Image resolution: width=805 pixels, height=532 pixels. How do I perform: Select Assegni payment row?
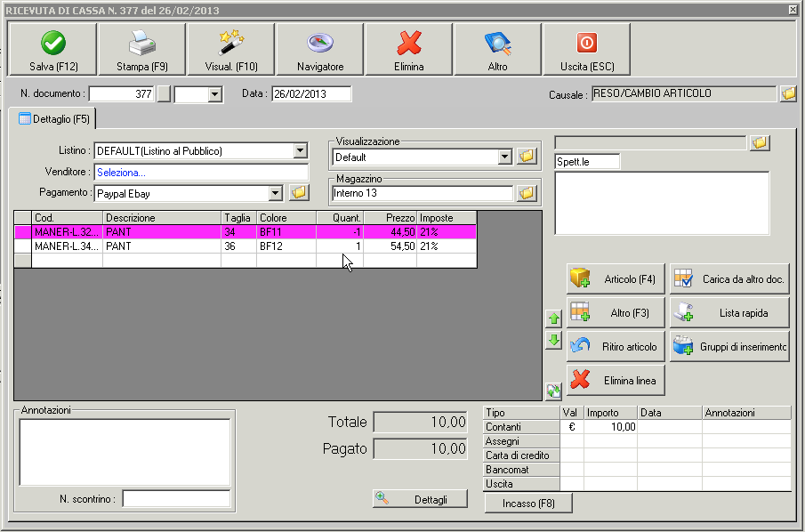click(637, 441)
